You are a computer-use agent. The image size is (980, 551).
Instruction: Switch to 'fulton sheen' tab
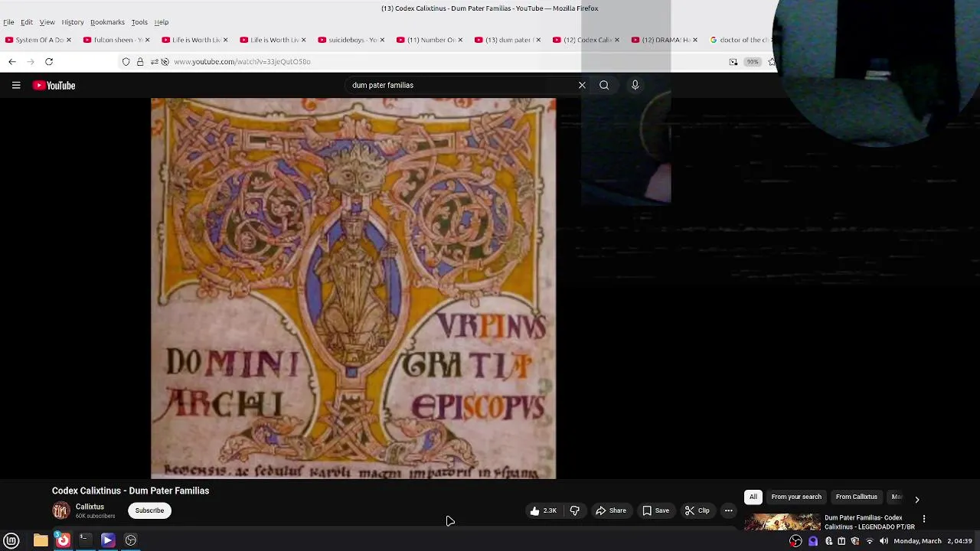[x=116, y=40]
